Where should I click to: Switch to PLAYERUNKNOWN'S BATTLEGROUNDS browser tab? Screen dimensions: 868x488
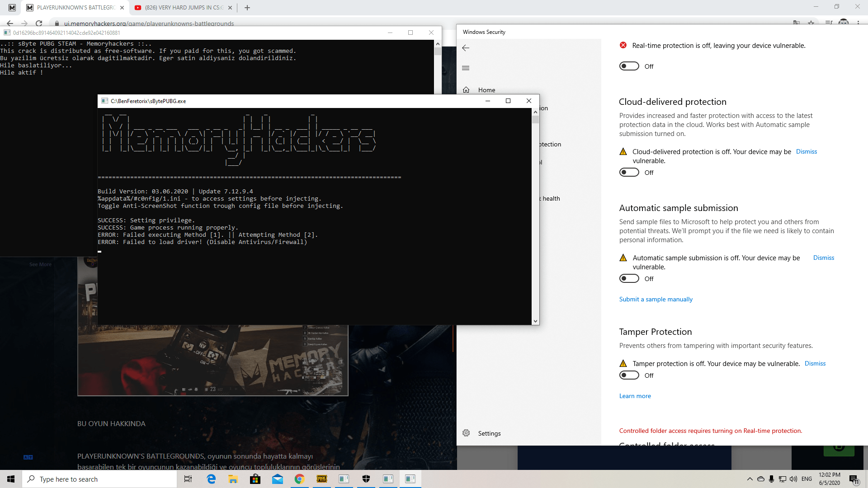coord(75,8)
